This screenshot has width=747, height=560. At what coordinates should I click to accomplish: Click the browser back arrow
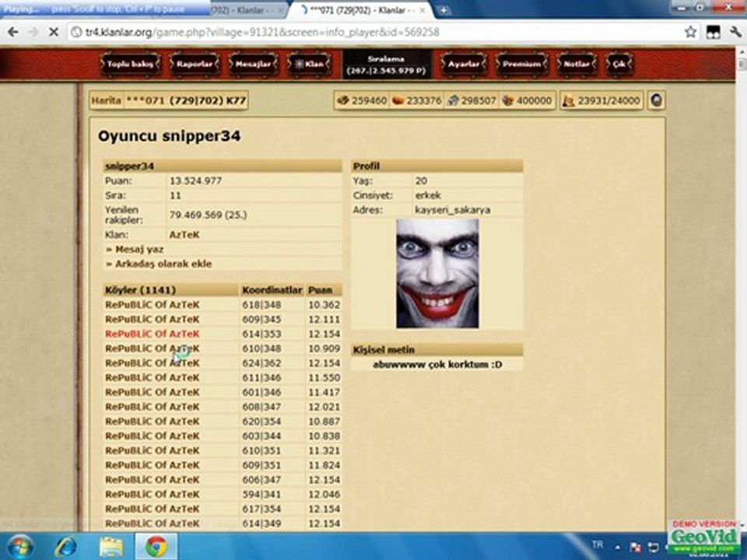[13, 32]
